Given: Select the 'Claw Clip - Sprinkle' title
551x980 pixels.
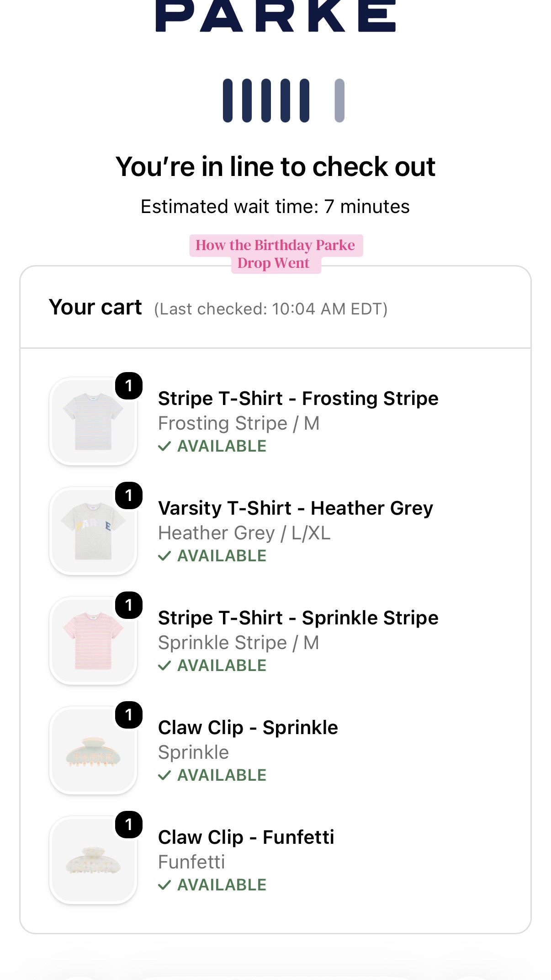Looking at the screenshot, I should [248, 727].
